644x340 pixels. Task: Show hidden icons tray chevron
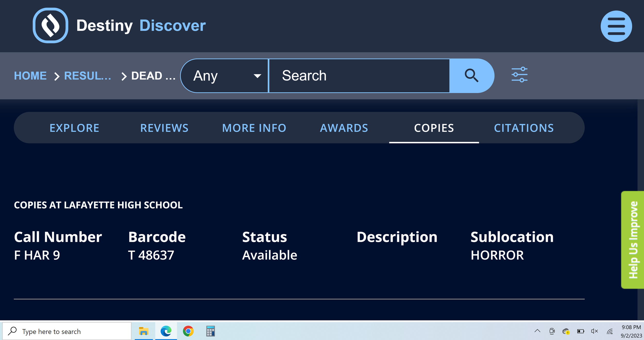click(x=537, y=331)
